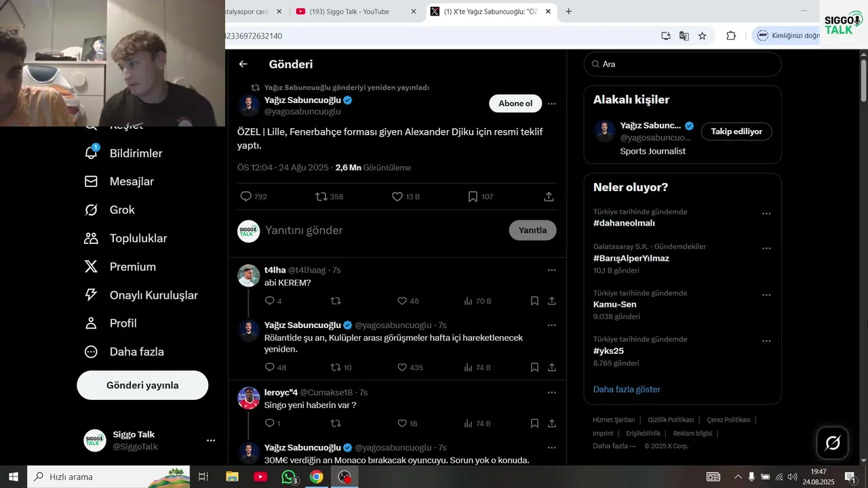The image size is (868, 488).
Task: Reply to t4lha's comment with 4 replies
Action: point(273,301)
